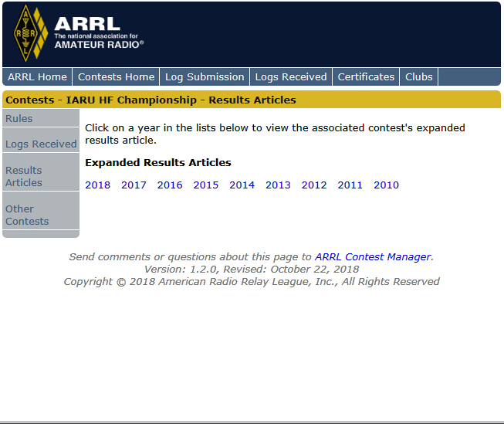Image resolution: width=504 pixels, height=424 pixels.
Task: Open the 2014 results article
Action: (x=242, y=185)
